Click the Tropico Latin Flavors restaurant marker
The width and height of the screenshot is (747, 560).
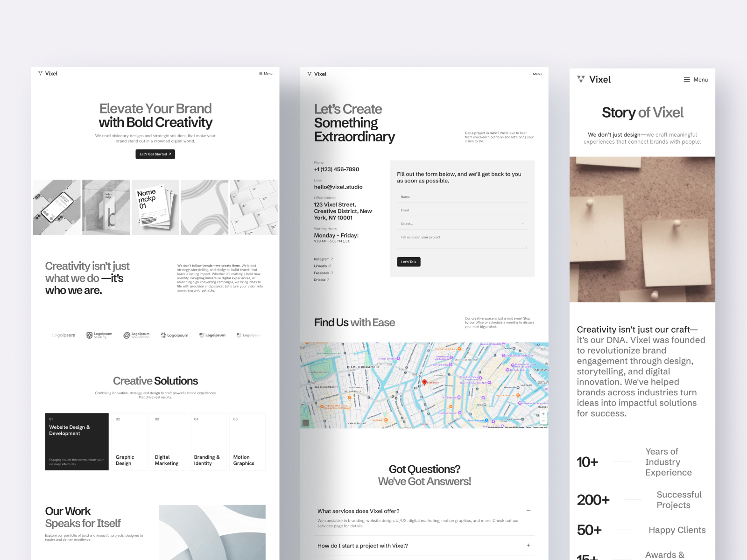coord(322,406)
